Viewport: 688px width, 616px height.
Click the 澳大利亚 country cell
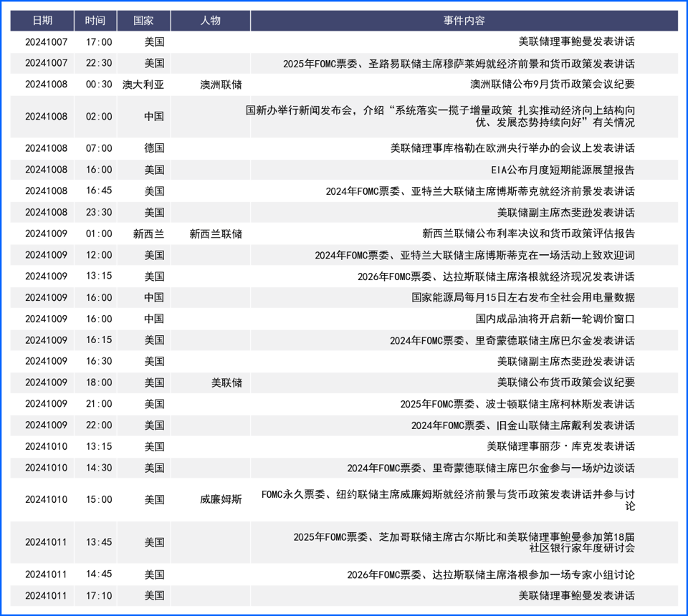pos(143,85)
